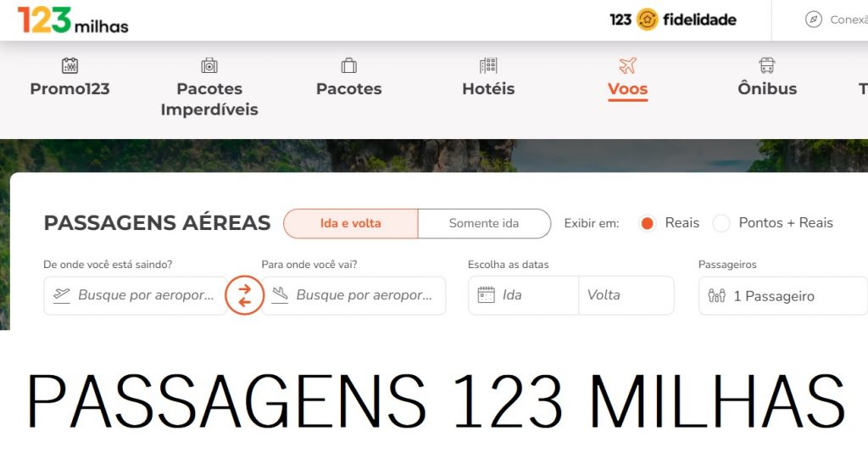
Task: Open the Volta return date picker
Action: [x=626, y=295]
